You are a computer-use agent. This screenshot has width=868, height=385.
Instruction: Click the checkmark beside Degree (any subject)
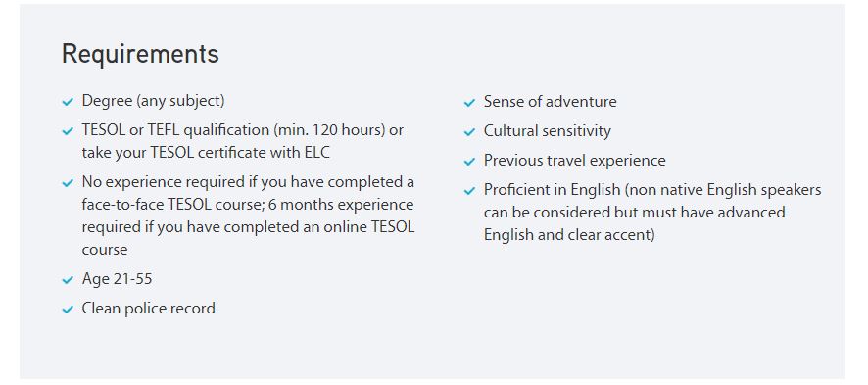(68, 102)
